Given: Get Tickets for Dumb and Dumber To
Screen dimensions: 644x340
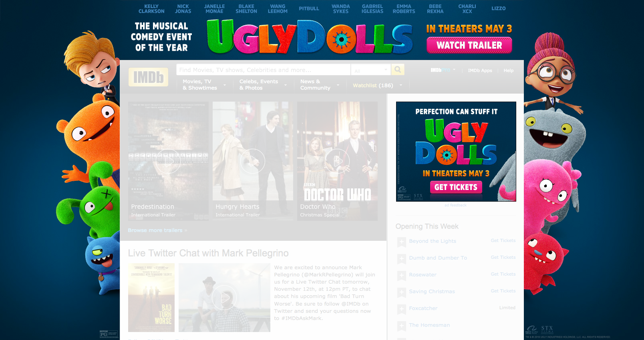Looking at the screenshot, I should pos(503,257).
